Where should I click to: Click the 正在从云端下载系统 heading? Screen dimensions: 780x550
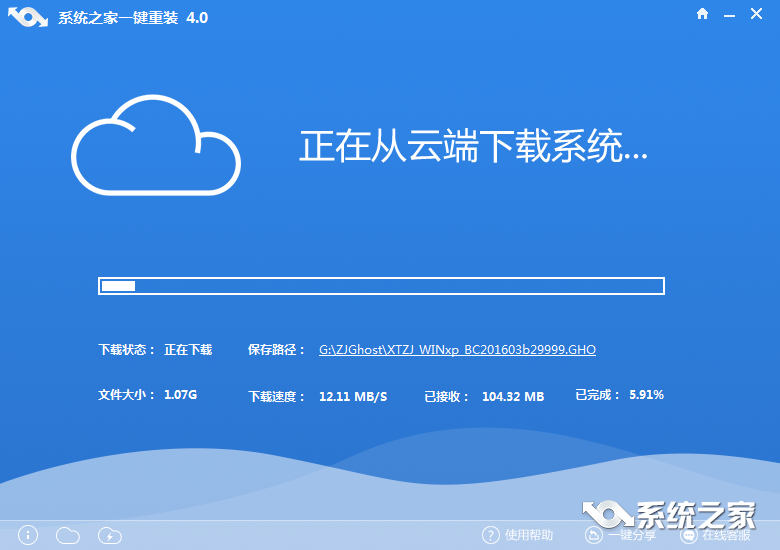tap(473, 146)
